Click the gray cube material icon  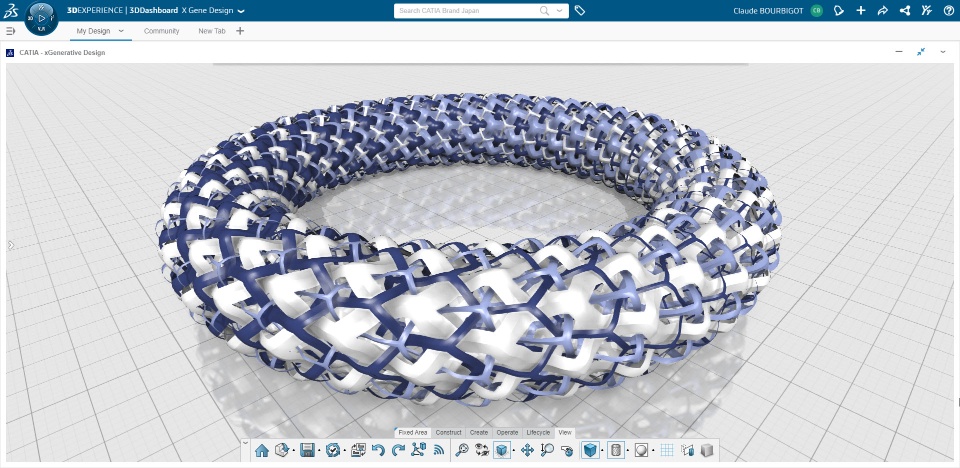pos(707,450)
